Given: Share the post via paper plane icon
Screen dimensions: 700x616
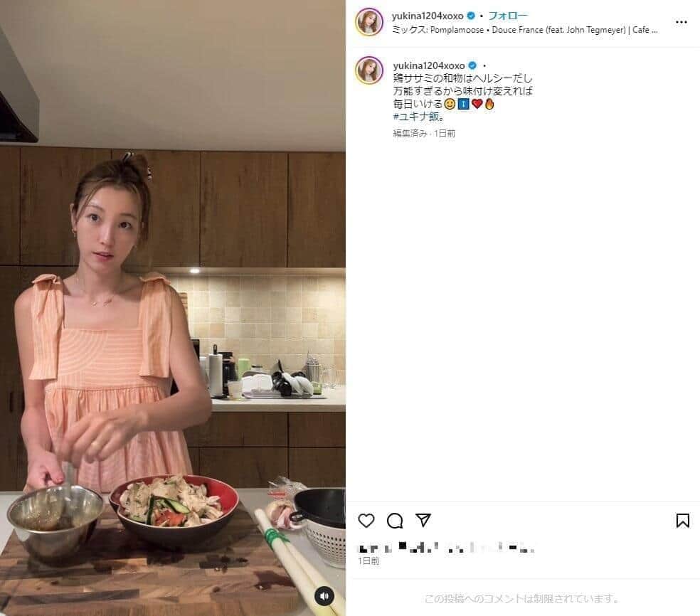Looking at the screenshot, I should coord(423,520).
